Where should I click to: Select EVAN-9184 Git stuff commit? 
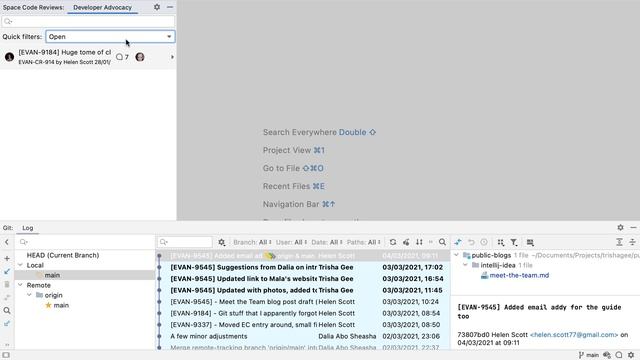(x=303, y=313)
